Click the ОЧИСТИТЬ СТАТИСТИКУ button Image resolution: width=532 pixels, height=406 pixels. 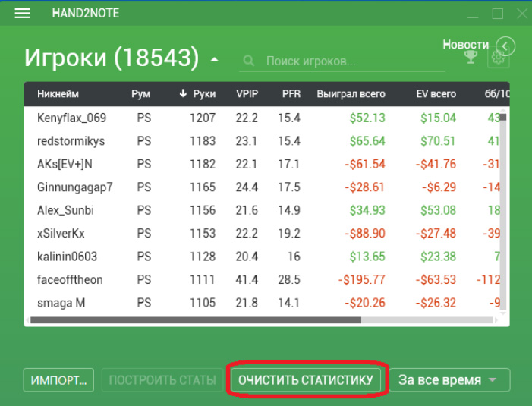tap(306, 380)
